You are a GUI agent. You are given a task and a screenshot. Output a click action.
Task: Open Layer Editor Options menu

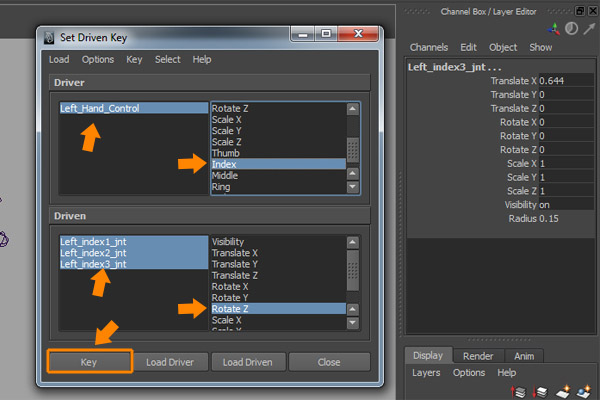[469, 372]
